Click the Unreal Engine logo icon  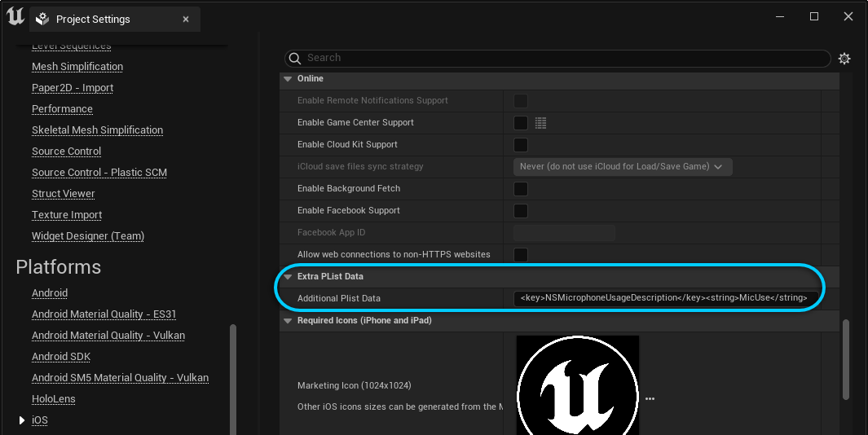pos(15,17)
